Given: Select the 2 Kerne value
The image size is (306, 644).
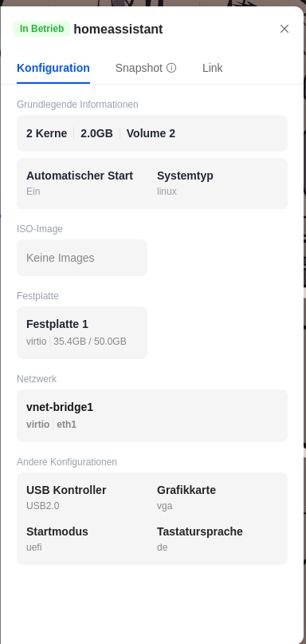Looking at the screenshot, I should [x=47, y=133].
